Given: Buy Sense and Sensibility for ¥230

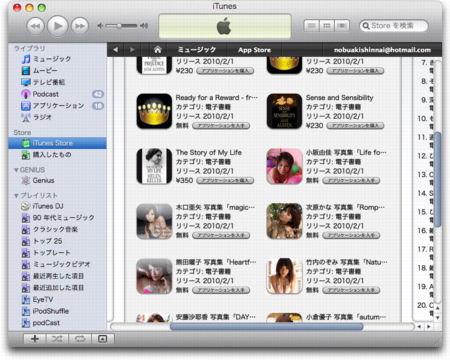Looking at the screenshot, I should tap(355, 126).
